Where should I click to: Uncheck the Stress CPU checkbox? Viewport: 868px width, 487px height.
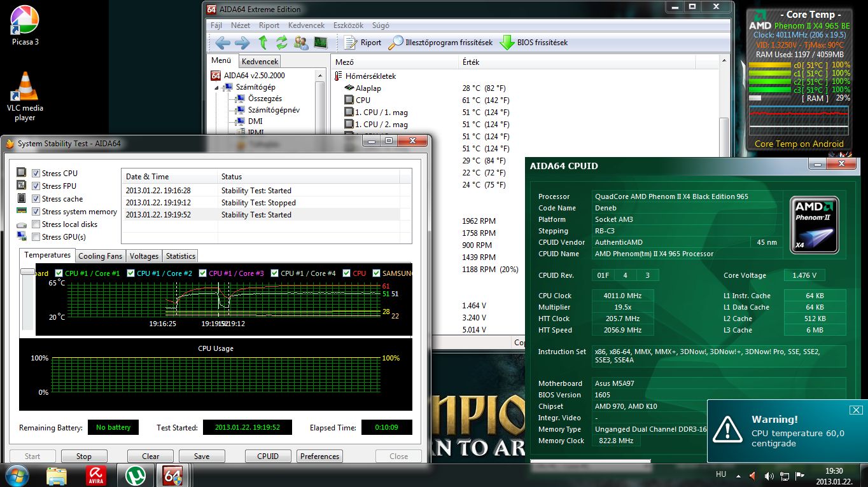point(36,174)
